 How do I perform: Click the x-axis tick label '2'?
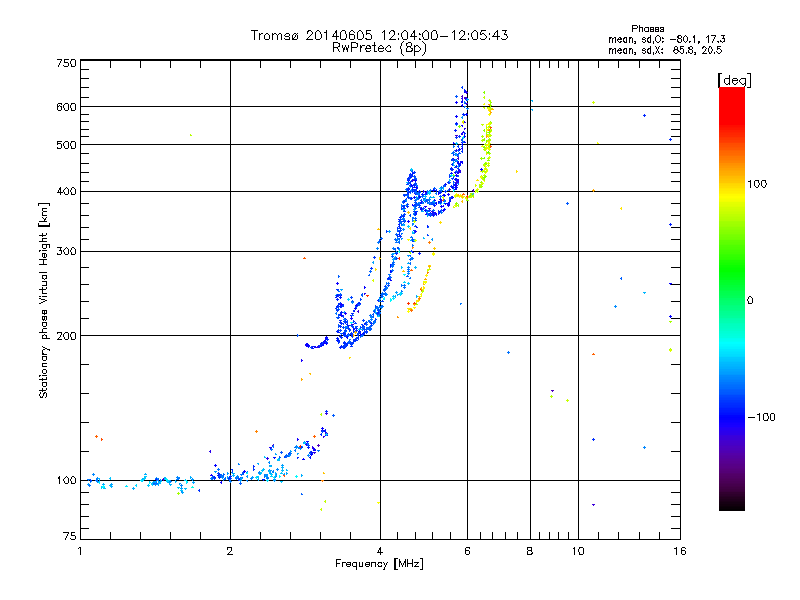[230, 551]
